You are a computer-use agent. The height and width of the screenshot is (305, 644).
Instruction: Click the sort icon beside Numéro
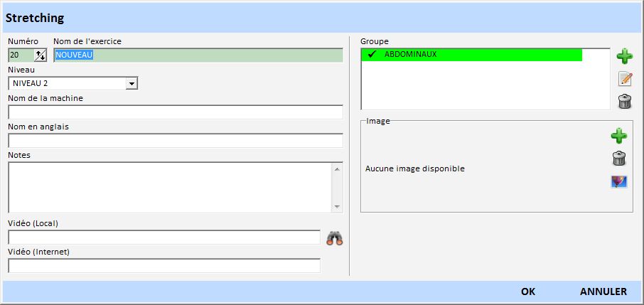[40, 55]
